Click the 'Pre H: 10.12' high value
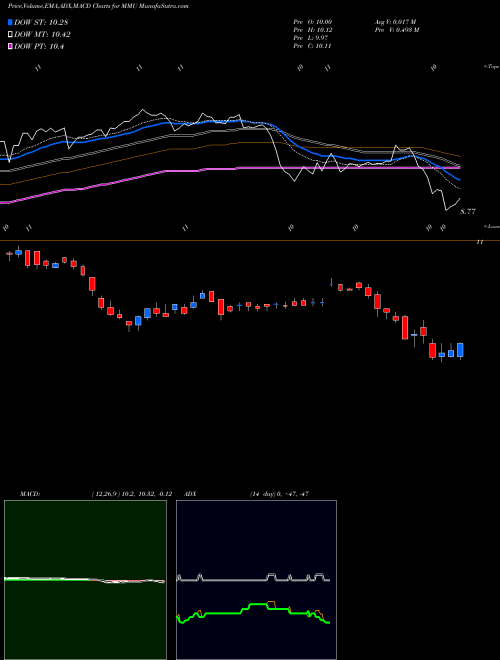Image resolution: width=500 pixels, height=660 pixels. (x=312, y=30)
